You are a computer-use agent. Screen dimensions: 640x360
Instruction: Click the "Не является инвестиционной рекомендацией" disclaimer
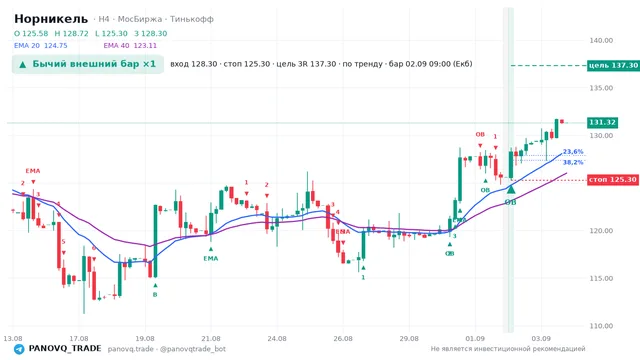(x=508, y=349)
